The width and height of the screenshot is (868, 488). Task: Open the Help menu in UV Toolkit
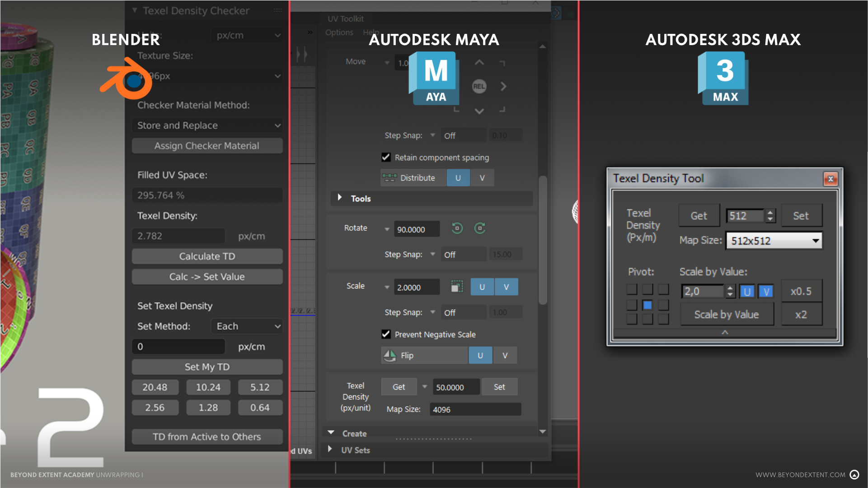coord(371,33)
